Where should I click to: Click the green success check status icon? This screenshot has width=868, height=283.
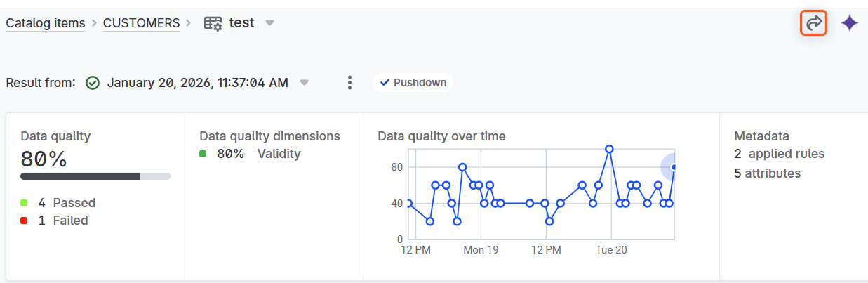[x=93, y=83]
